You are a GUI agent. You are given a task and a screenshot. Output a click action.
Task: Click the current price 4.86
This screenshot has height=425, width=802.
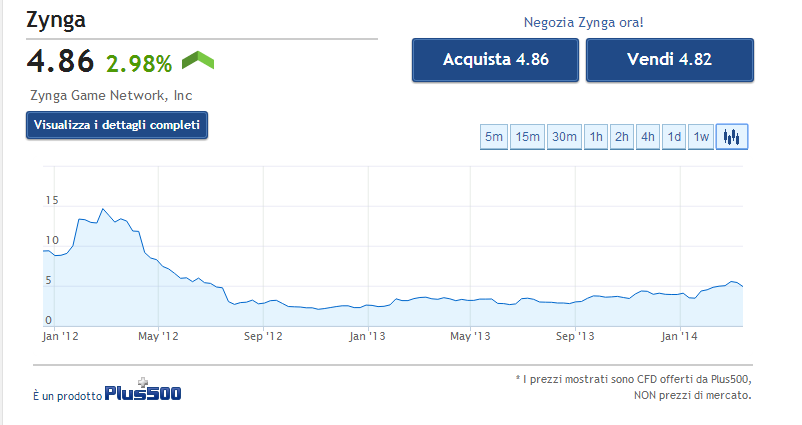tap(61, 62)
